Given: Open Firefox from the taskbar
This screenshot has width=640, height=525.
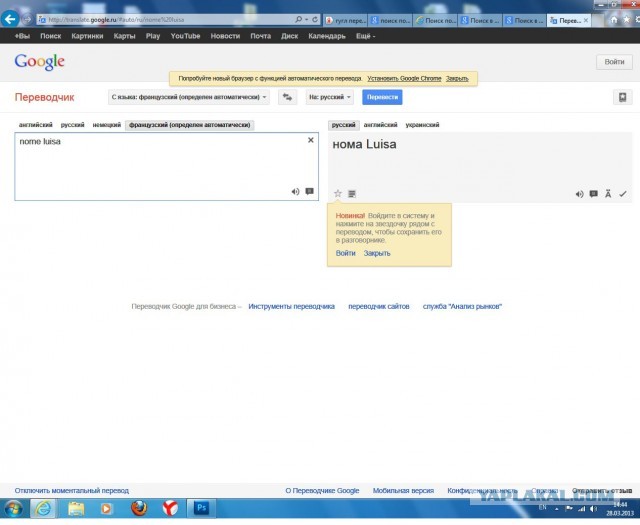Looking at the screenshot, I should 139,509.
